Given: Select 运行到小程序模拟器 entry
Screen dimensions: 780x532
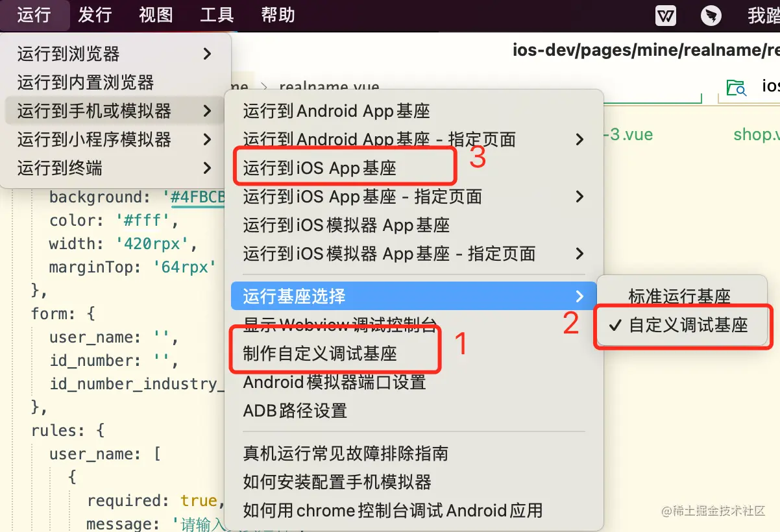Looking at the screenshot, I should pyautogui.click(x=116, y=139).
